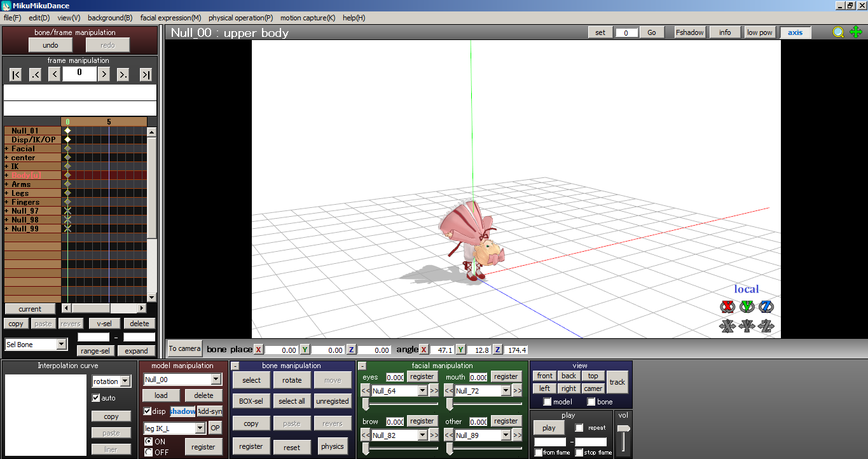Open the rotation interpolation dropdown
This screenshot has width=868, height=459.
[x=125, y=381]
